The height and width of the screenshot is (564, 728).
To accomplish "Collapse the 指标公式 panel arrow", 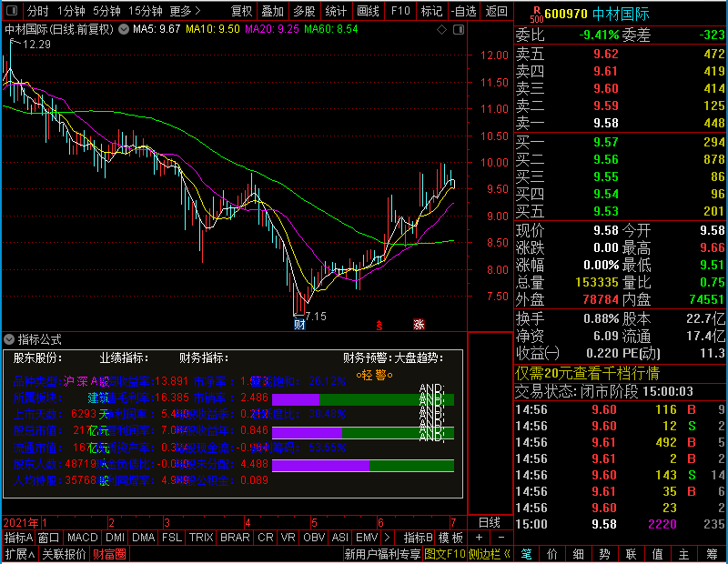I will click(x=9, y=339).
